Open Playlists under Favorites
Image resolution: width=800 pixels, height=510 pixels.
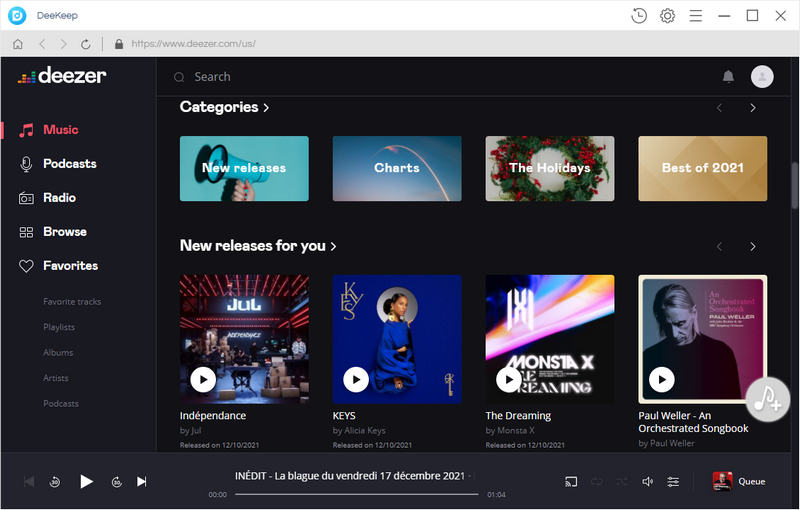[59, 327]
